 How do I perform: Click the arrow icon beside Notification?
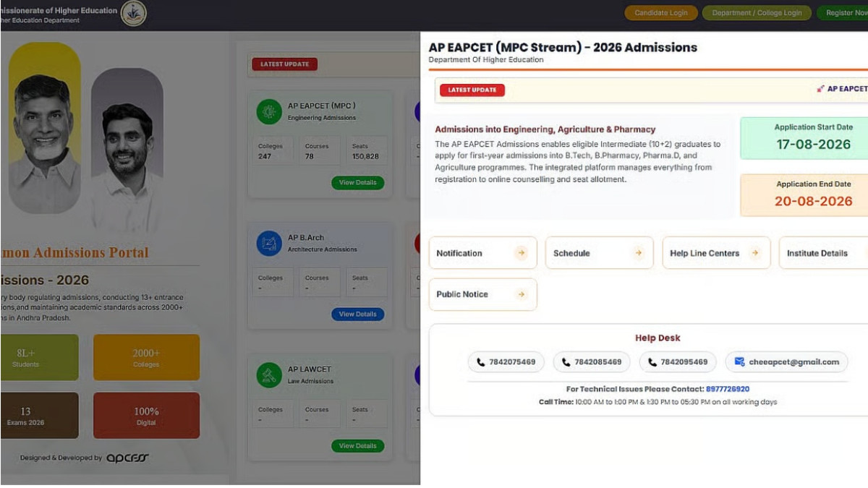pyautogui.click(x=521, y=253)
